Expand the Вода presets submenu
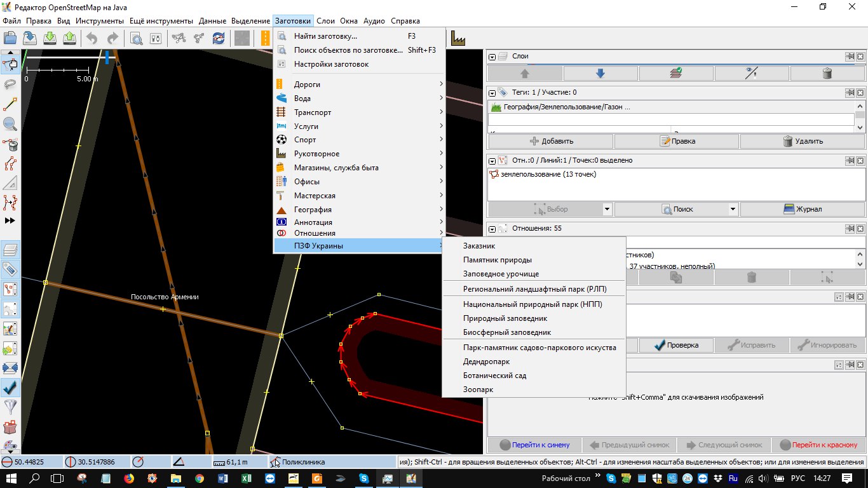Viewport: 868px width, 488px height. click(359, 98)
